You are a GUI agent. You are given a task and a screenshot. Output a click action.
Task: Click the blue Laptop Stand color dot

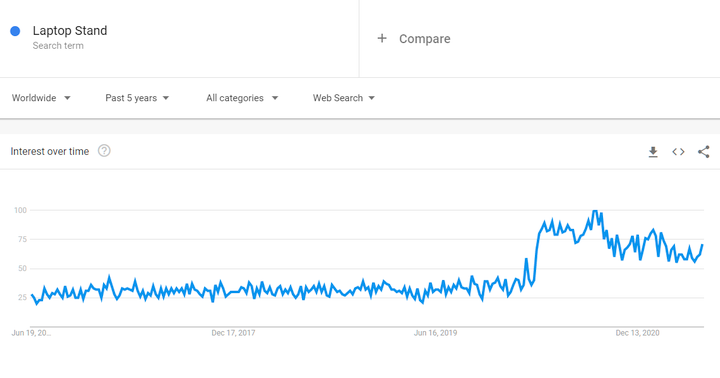15,31
